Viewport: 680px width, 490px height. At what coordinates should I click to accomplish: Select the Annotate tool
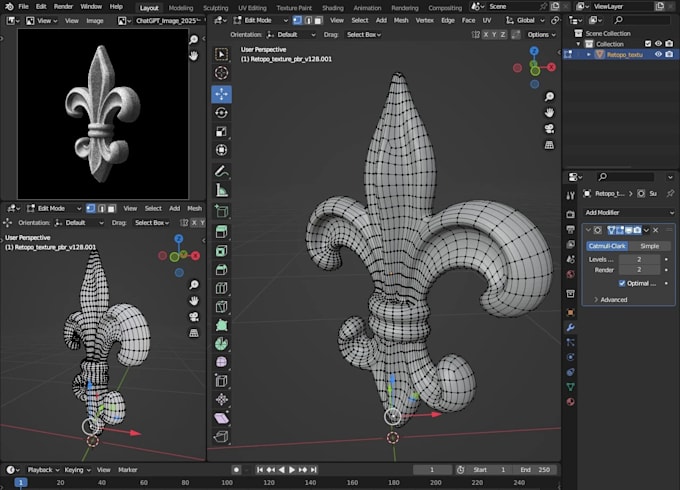tap(221, 171)
